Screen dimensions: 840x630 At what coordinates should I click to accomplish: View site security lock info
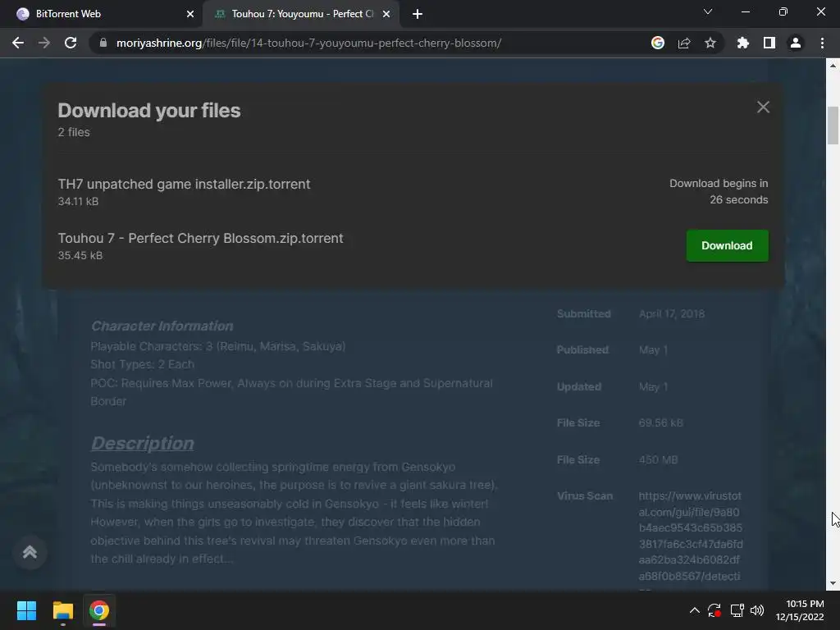tap(103, 43)
